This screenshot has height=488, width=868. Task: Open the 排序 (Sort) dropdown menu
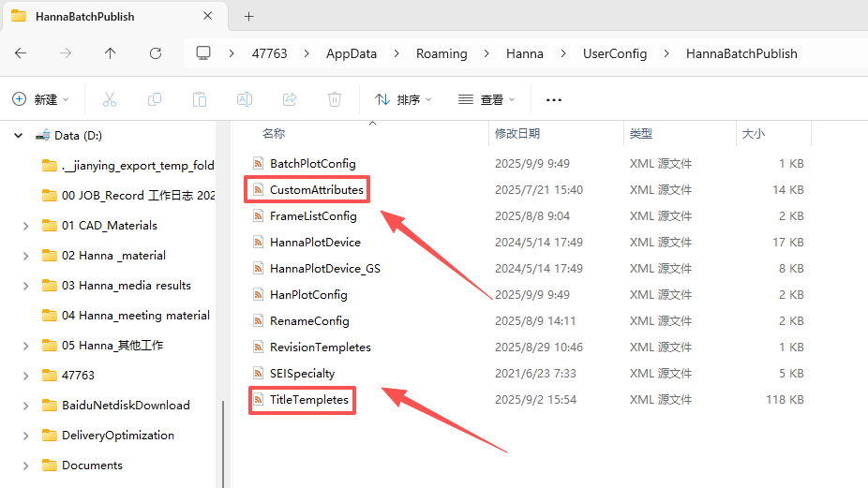coord(403,99)
